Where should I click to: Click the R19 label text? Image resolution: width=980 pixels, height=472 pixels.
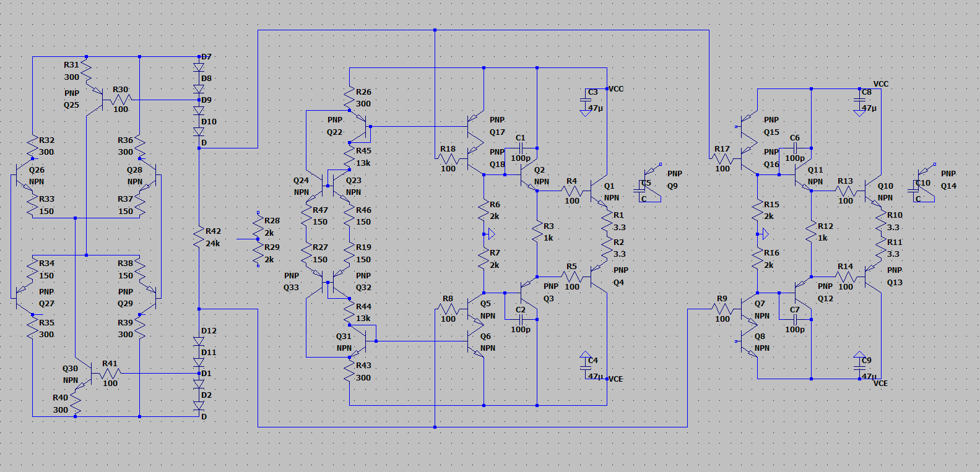363,247
